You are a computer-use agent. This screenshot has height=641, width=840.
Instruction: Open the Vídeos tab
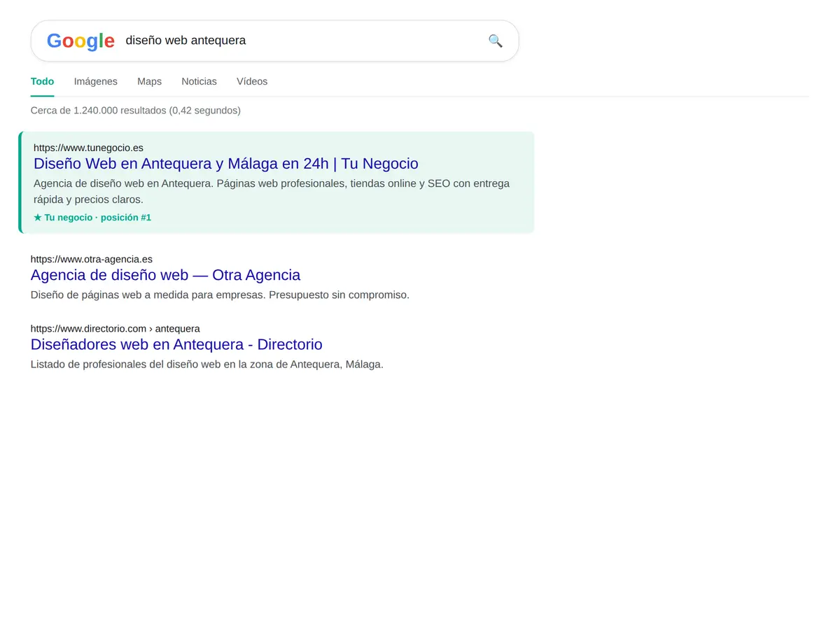click(x=252, y=82)
